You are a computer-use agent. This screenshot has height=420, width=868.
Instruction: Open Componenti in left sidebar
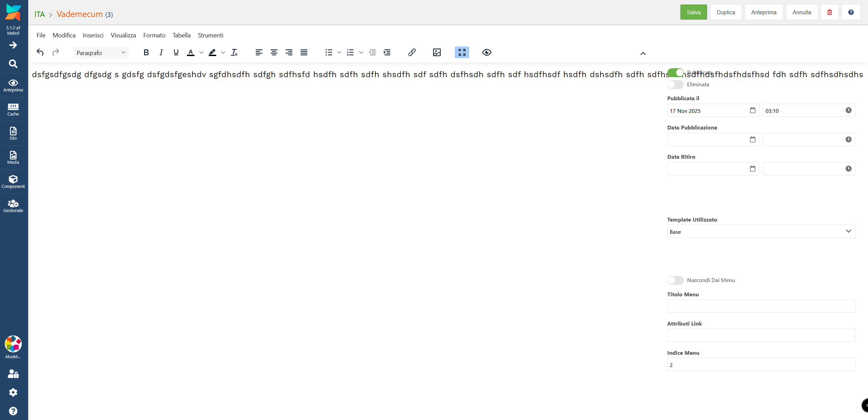point(13,182)
